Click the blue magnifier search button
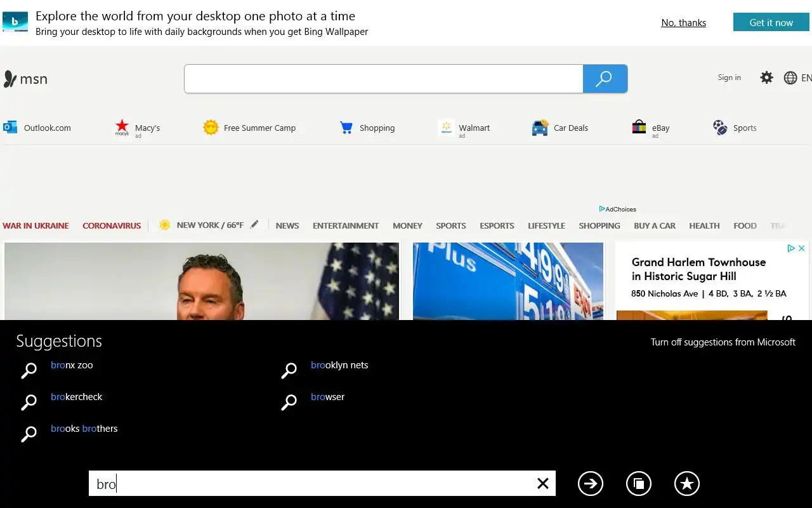 (x=605, y=79)
